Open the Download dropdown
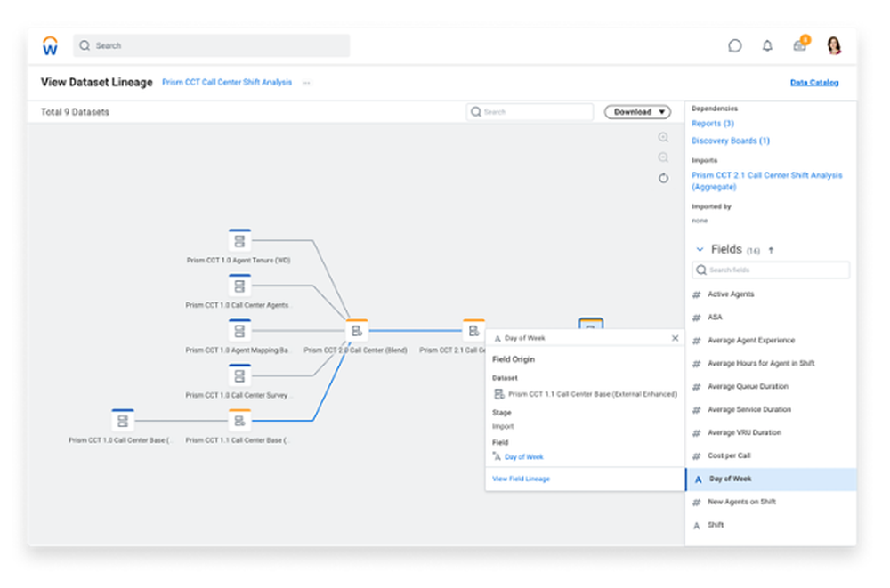 [x=637, y=112]
